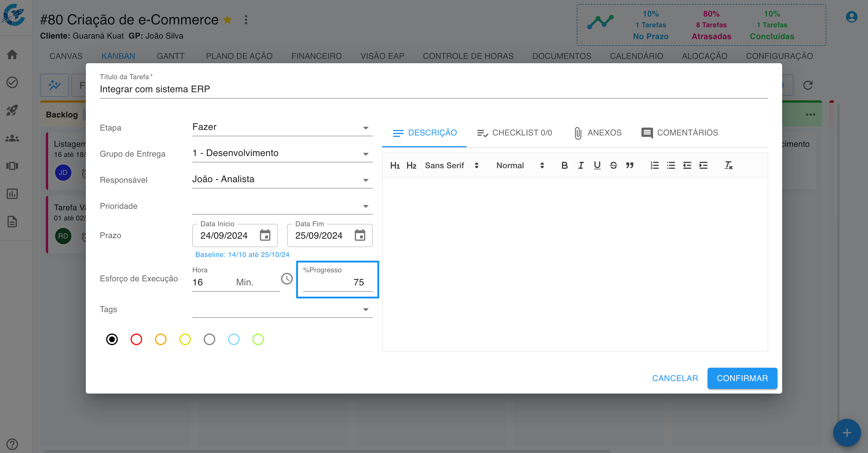The image size is (868, 453).
Task: Pick the lime green color circle
Action: point(258,340)
